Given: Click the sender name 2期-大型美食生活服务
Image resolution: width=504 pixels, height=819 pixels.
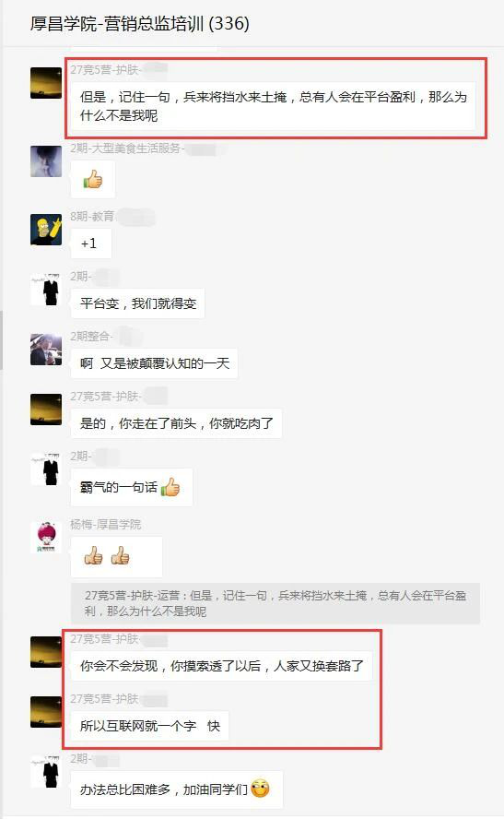Looking at the screenshot, I should click(125, 148).
